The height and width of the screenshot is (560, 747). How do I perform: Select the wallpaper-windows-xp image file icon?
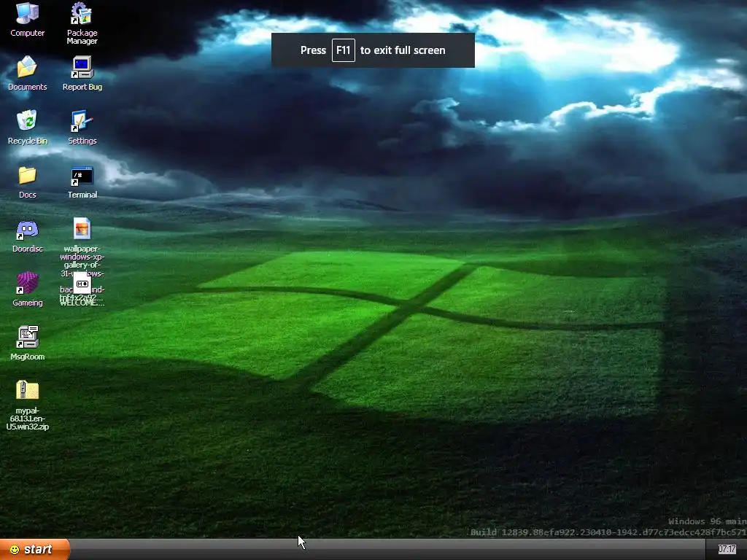pos(82,228)
